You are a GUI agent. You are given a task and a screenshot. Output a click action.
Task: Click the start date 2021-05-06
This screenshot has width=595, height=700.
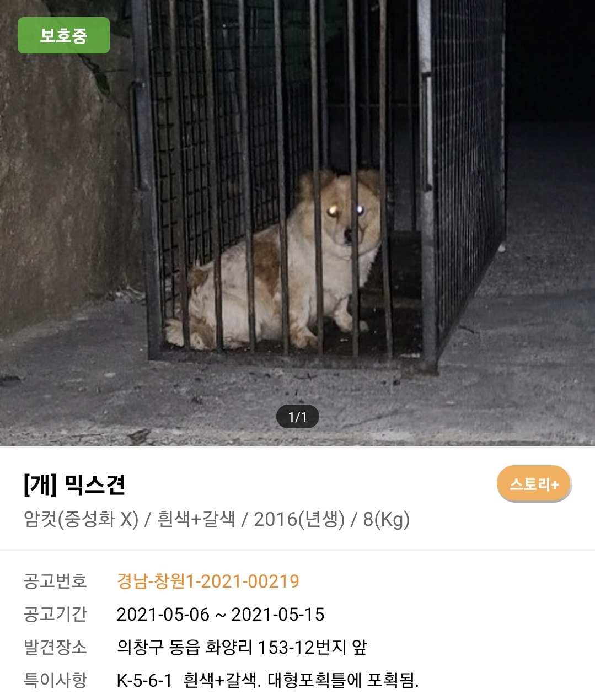tap(163, 614)
